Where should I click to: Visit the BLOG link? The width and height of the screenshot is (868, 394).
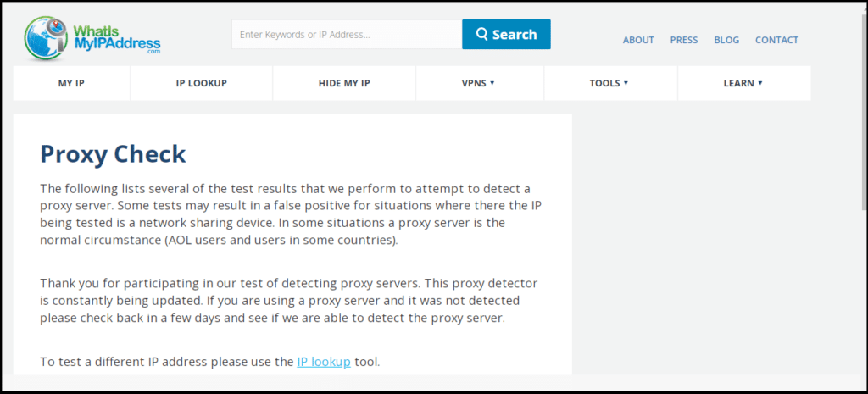[726, 40]
